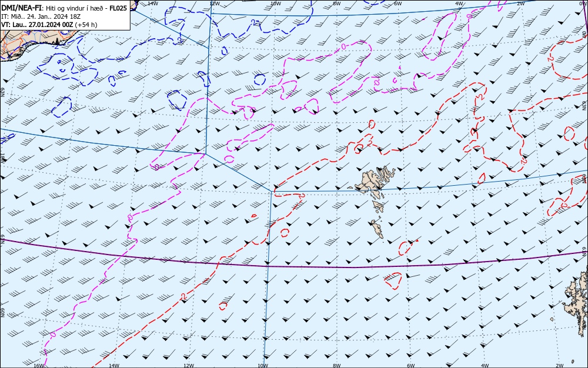588x368 pixels.
Task: Click the '2W' longitude label on top edge
Action: click(x=521, y=4)
